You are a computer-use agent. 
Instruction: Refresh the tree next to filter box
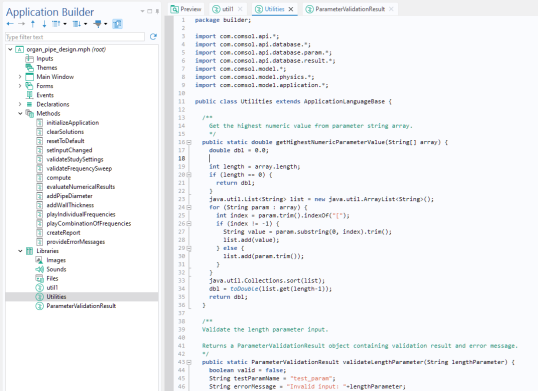pos(153,37)
